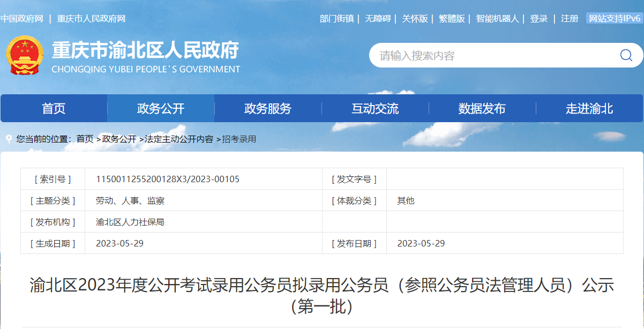Open the 政务服务 navigation tab
The width and height of the screenshot is (644, 329).
click(268, 109)
